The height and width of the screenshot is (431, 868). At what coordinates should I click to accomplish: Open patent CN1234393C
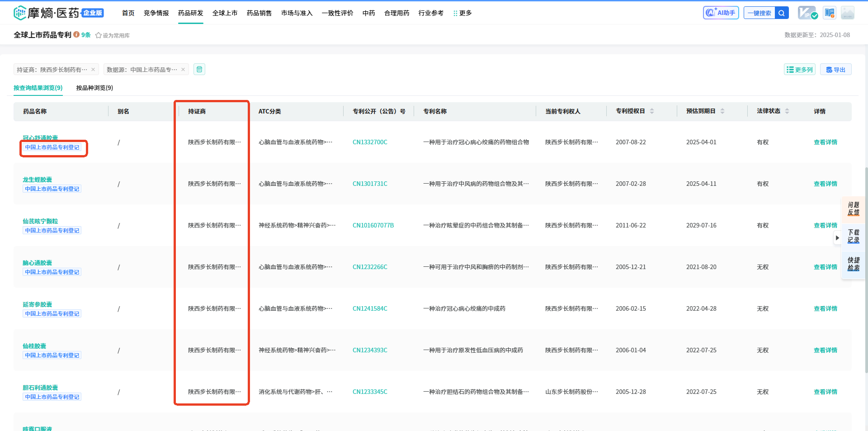point(370,350)
